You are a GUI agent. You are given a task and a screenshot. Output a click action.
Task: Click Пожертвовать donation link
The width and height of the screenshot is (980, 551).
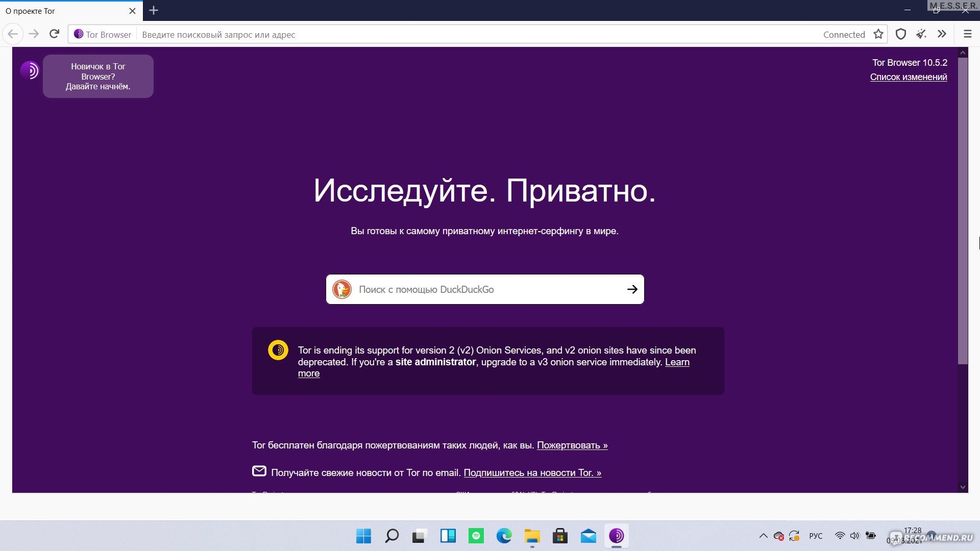[x=572, y=445]
